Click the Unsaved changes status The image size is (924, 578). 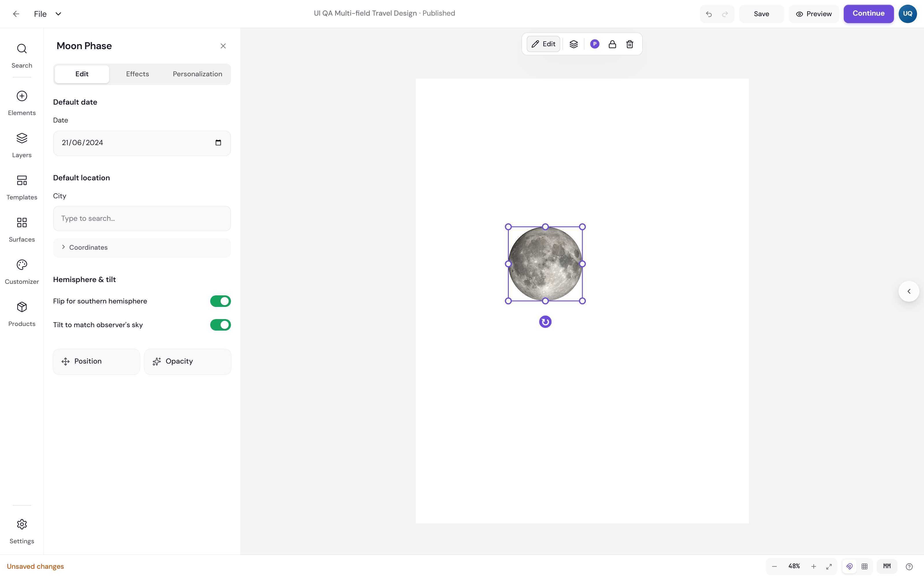35,566
